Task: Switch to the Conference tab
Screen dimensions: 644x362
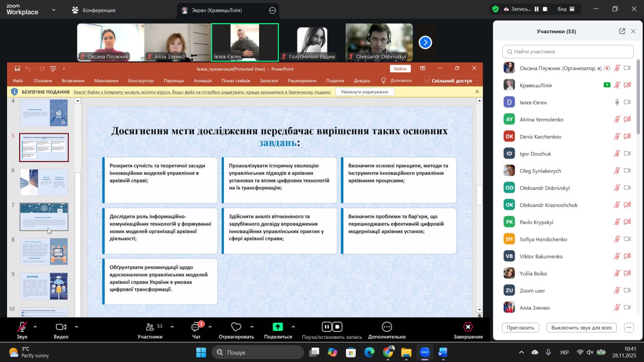Action: coord(94,10)
